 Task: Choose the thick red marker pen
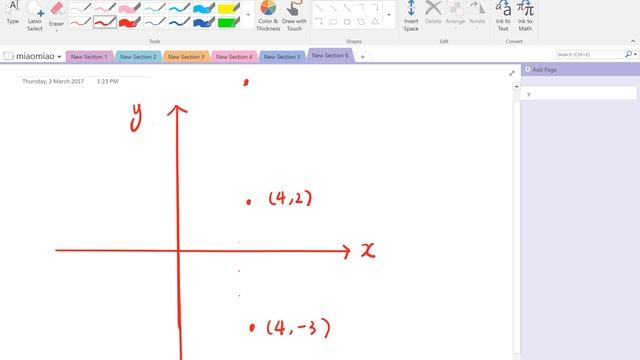[x=129, y=22]
